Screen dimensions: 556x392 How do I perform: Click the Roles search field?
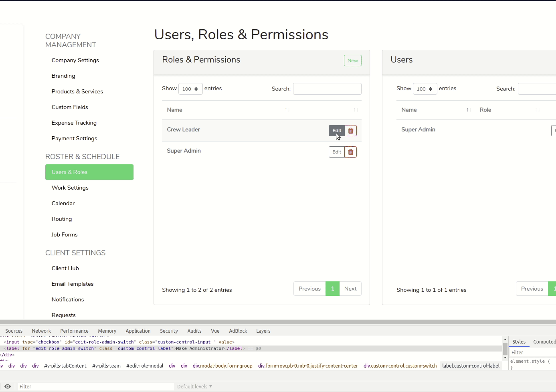(327, 89)
